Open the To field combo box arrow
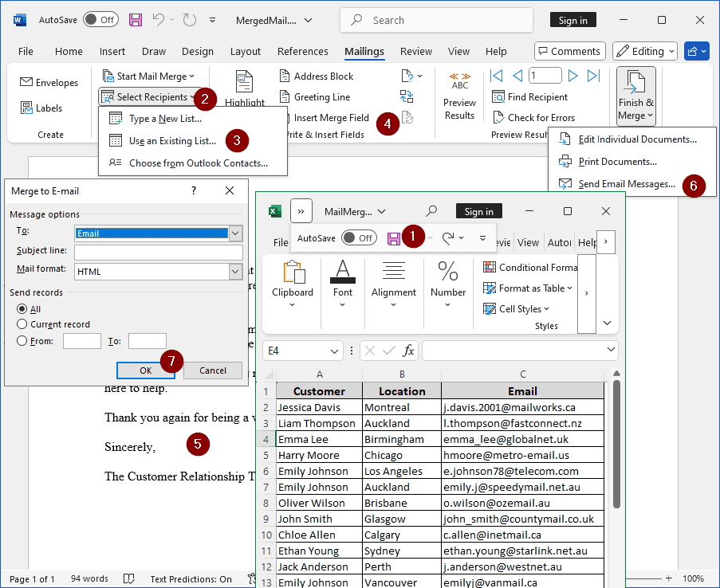This screenshot has width=720, height=588. click(235, 233)
